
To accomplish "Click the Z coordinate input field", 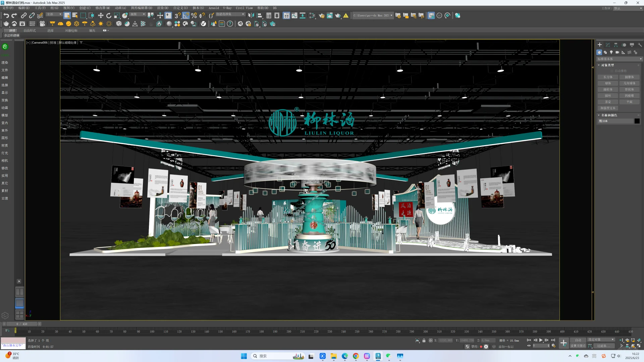I will [488, 341].
